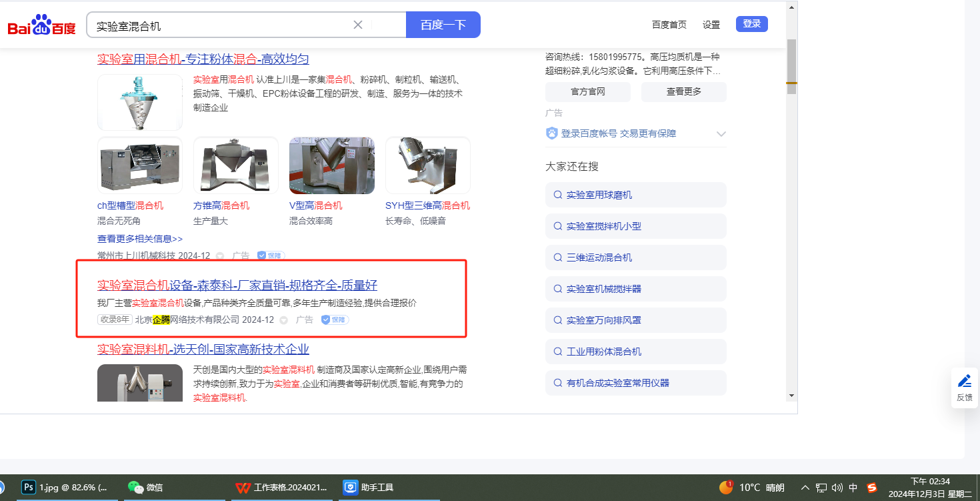Click the scrollbar up arrow
Viewport: 980px width, 501px height.
pyautogui.click(x=791, y=7)
